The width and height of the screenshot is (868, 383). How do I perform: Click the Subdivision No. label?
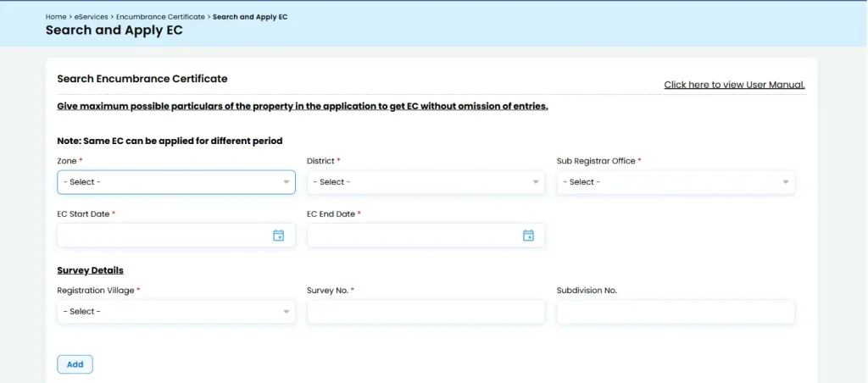click(587, 291)
